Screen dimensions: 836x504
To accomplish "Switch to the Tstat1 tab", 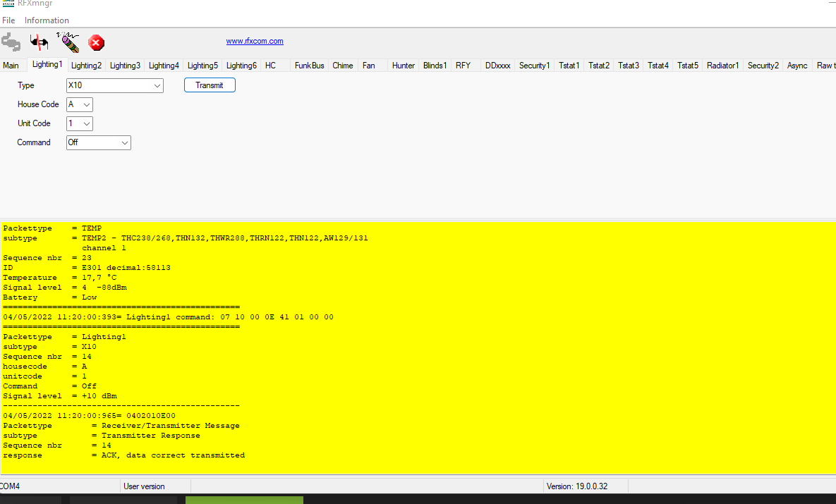I will point(569,66).
